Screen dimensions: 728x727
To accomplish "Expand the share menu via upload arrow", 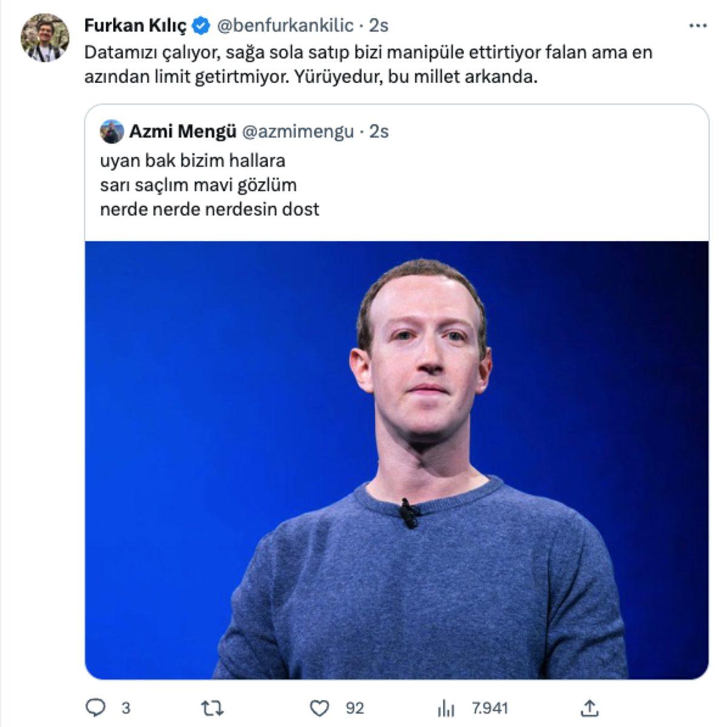I will click(x=591, y=706).
